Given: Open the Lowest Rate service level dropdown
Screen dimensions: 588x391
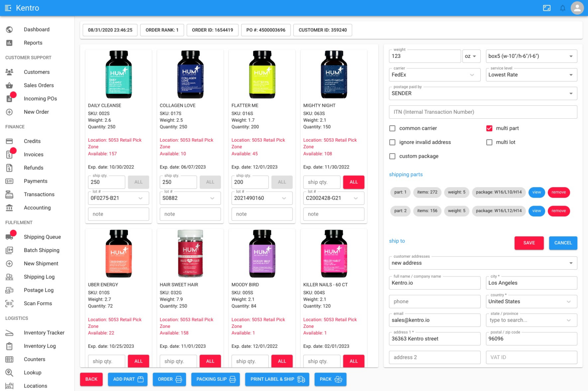Looking at the screenshot, I should (531, 75).
